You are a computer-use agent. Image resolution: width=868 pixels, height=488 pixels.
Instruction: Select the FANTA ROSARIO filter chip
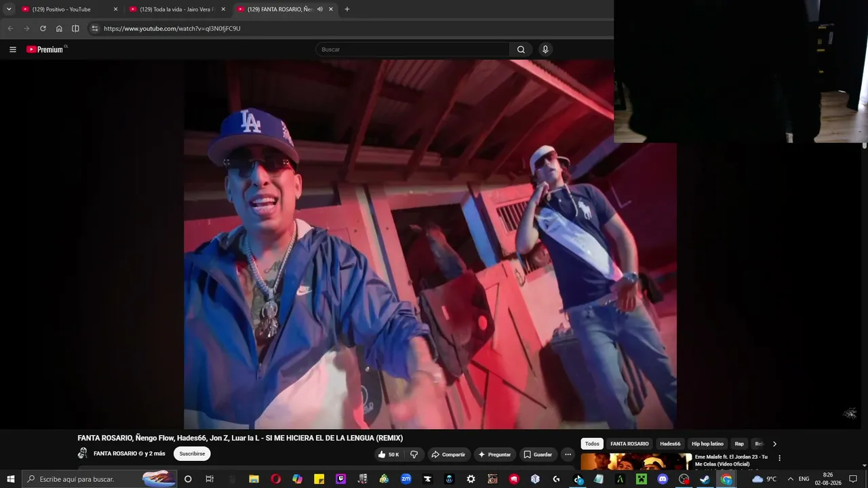pos(629,444)
